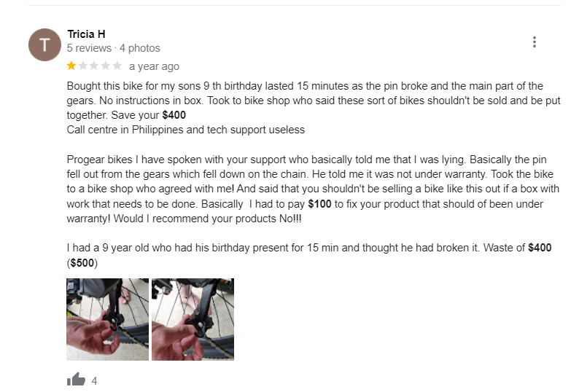Screen dimensions: 571x392
Task: Click the 'a year ago' timestamp
Action: pyautogui.click(x=154, y=66)
